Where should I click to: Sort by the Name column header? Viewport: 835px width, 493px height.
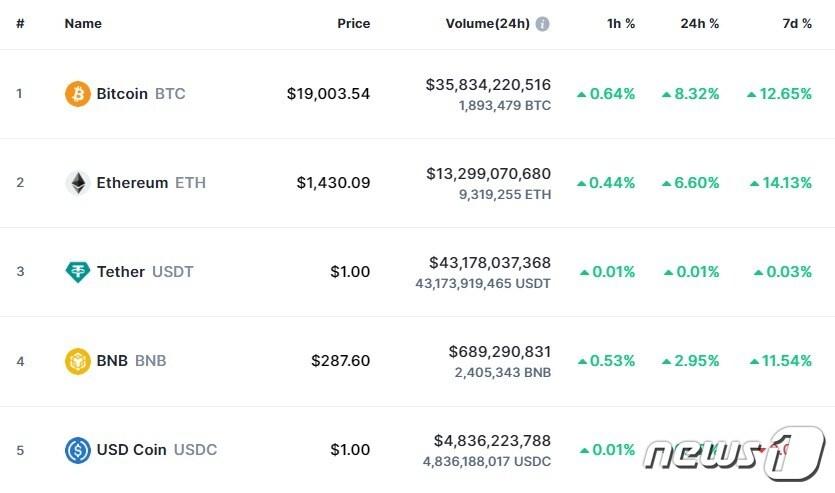click(x=83, y=24)
